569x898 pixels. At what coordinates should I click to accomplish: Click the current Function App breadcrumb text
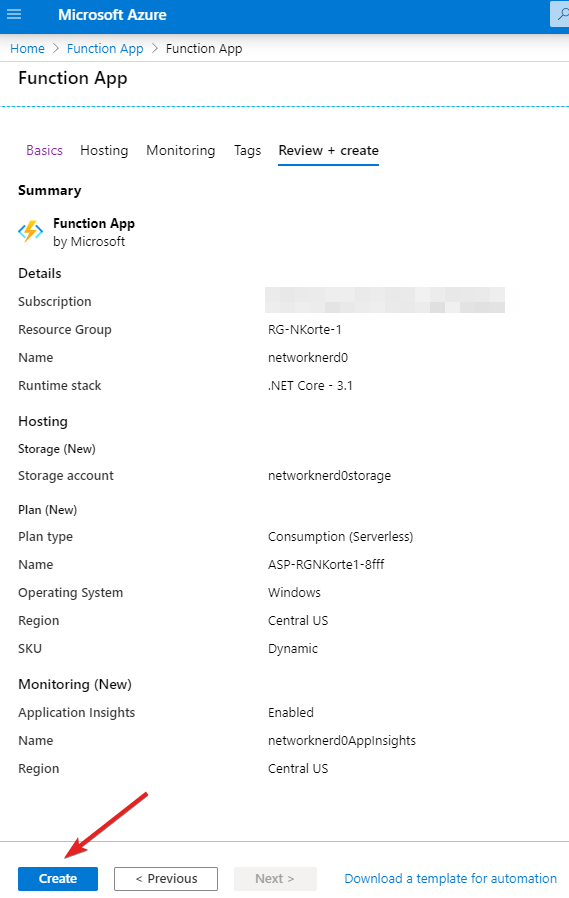(x=204, y=49)
